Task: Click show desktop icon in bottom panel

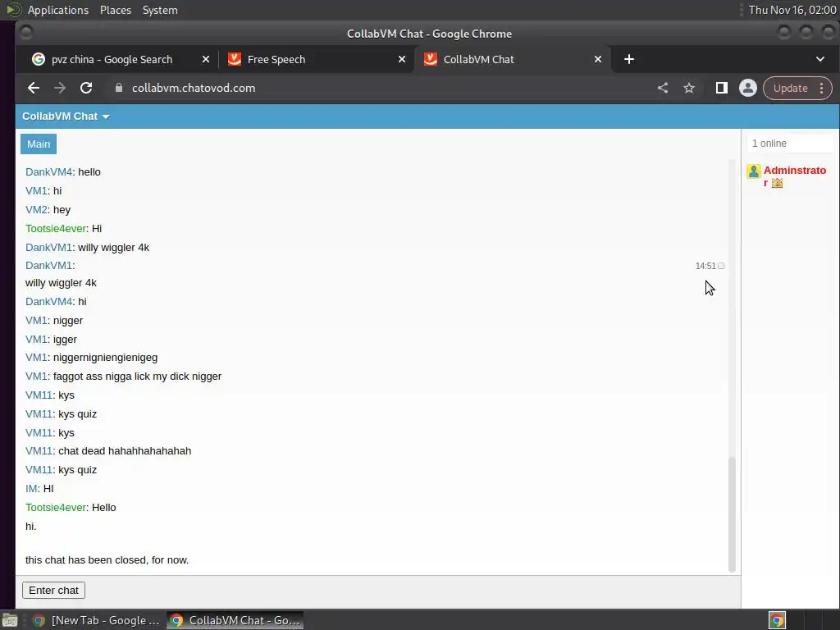Action: pos(10,620)
